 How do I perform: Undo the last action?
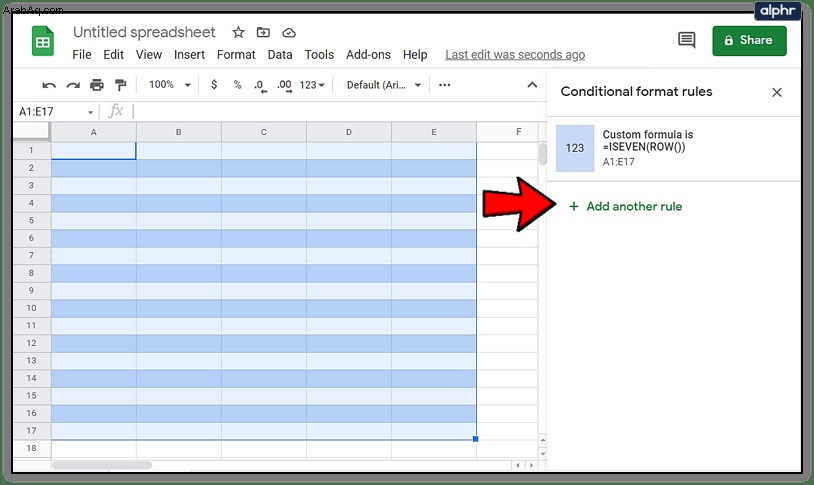click(x=49, y=85)
